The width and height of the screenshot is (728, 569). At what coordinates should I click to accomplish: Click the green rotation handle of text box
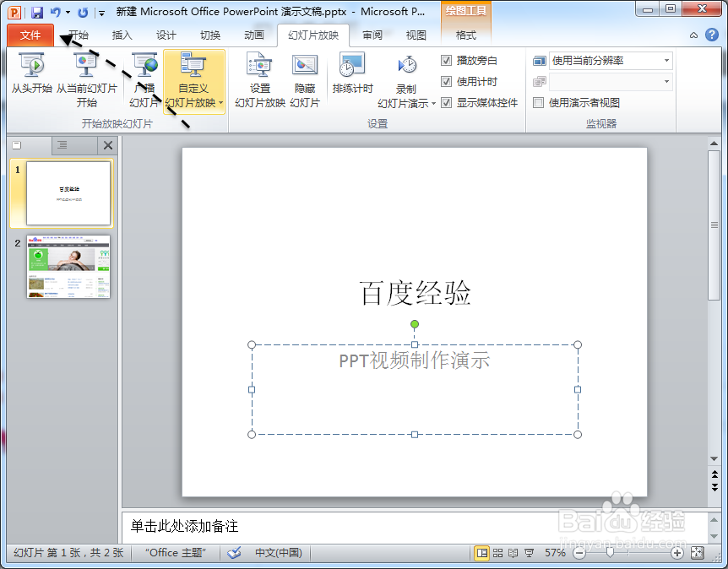coord(415,324)
